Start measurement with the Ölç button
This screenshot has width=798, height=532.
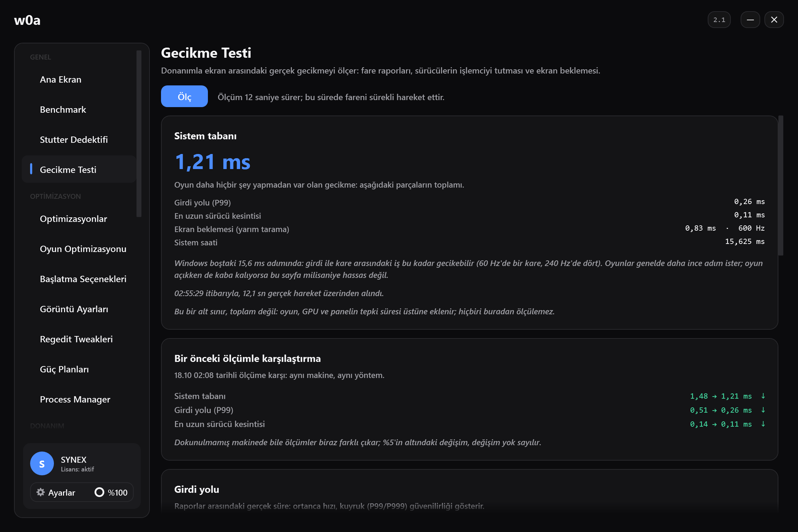pos(184,96)
